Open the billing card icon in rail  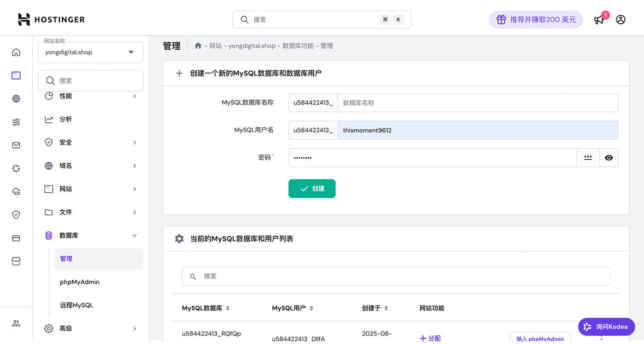tap(16, 238)
